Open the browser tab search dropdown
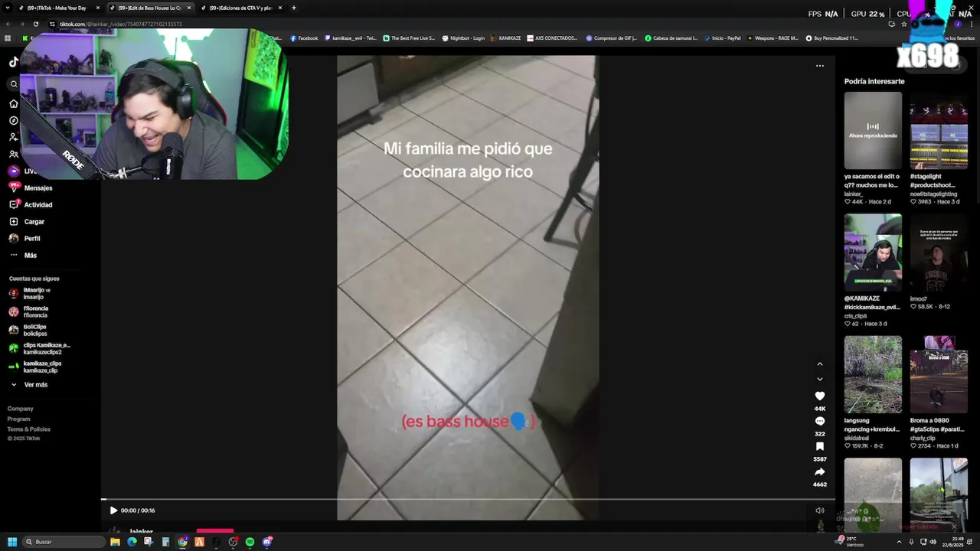 (8, 8)
